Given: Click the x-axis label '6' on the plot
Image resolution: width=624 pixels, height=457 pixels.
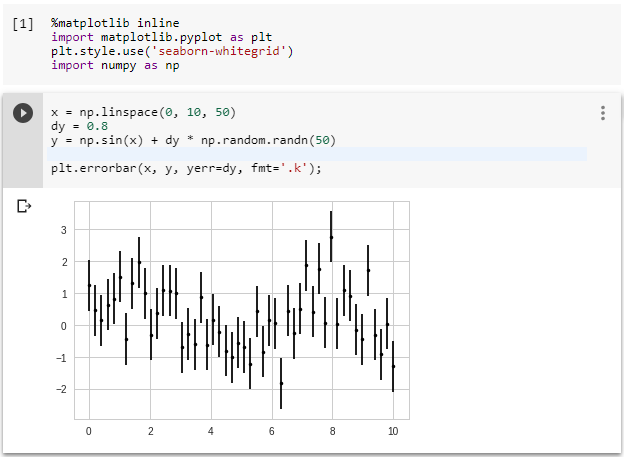Looking at the screenshot, I should [x=271, y=431].
